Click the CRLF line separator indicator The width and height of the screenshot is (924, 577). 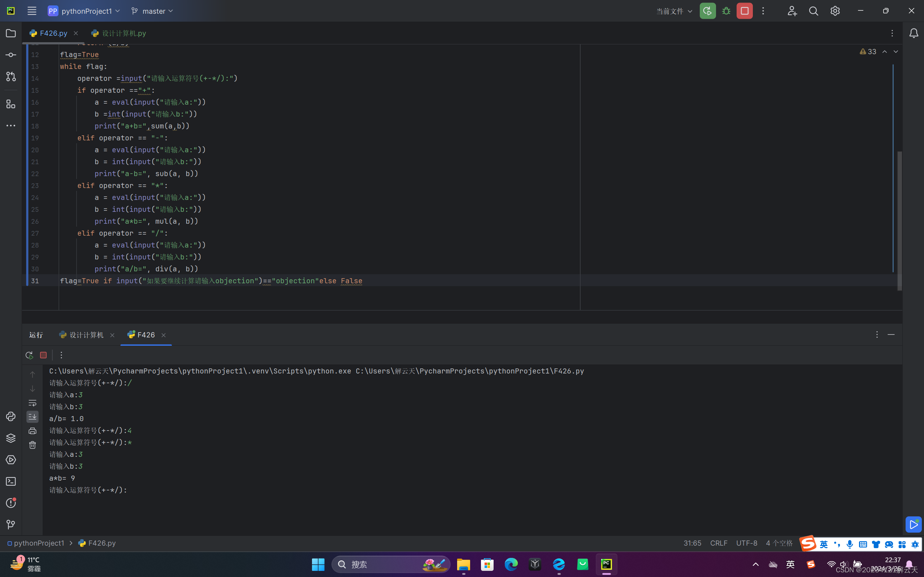point(719,543)
